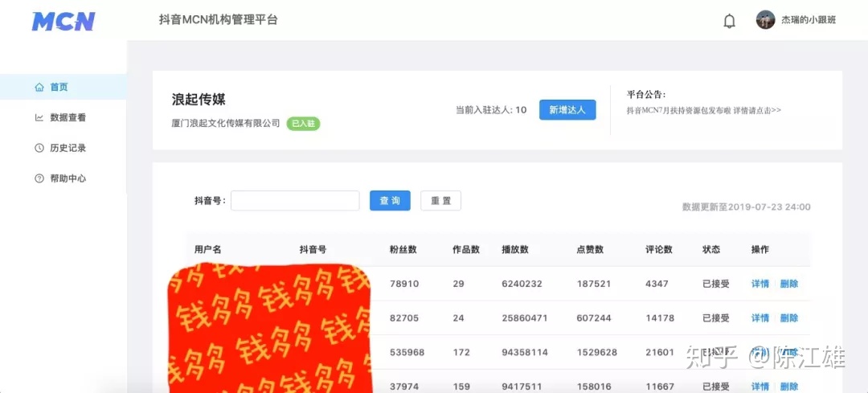Click the 平台公告 heading
The image size is (868, 393).
[646, 94]
